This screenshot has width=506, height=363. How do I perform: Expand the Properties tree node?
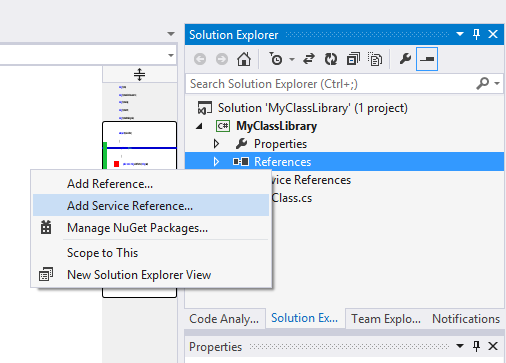216,144
